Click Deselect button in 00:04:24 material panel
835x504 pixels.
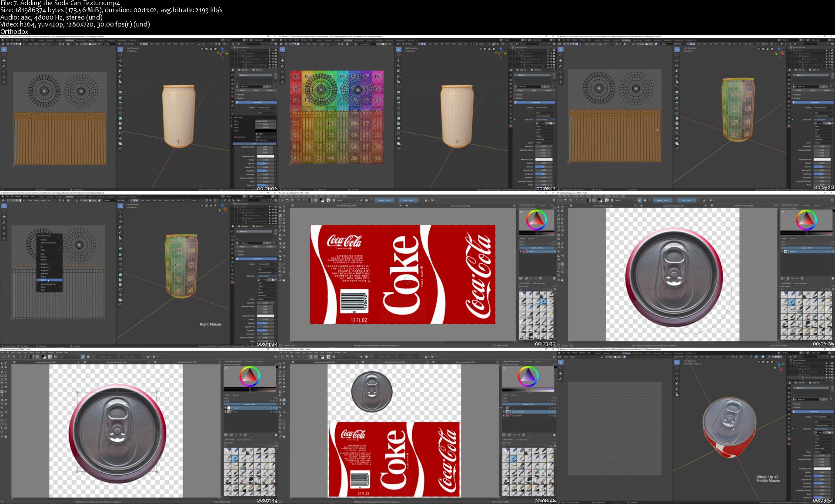[270, 247]
